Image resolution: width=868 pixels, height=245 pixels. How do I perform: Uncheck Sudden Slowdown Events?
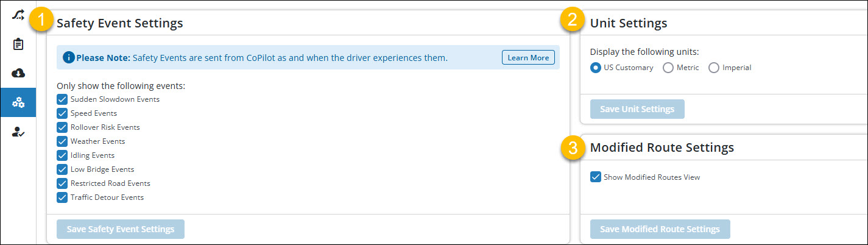coord(62,99)
